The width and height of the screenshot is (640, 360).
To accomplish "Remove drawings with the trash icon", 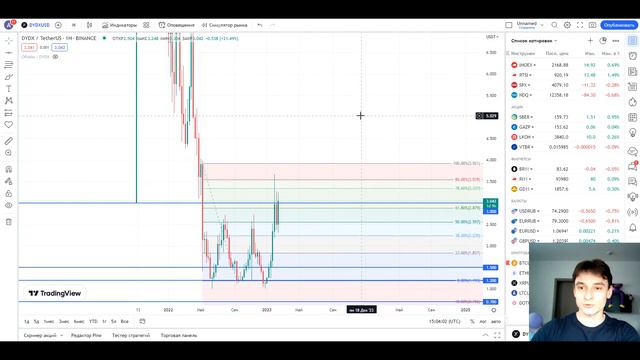I will point(9,222).
